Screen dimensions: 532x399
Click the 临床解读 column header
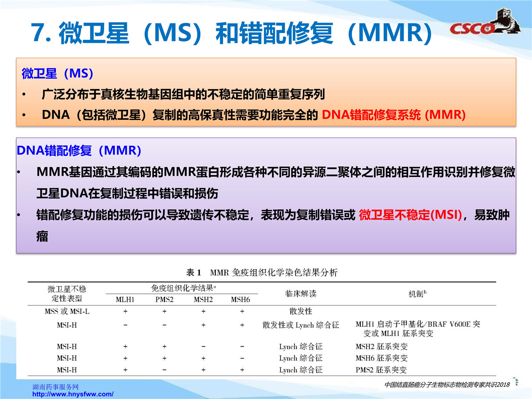click(301, 293)
